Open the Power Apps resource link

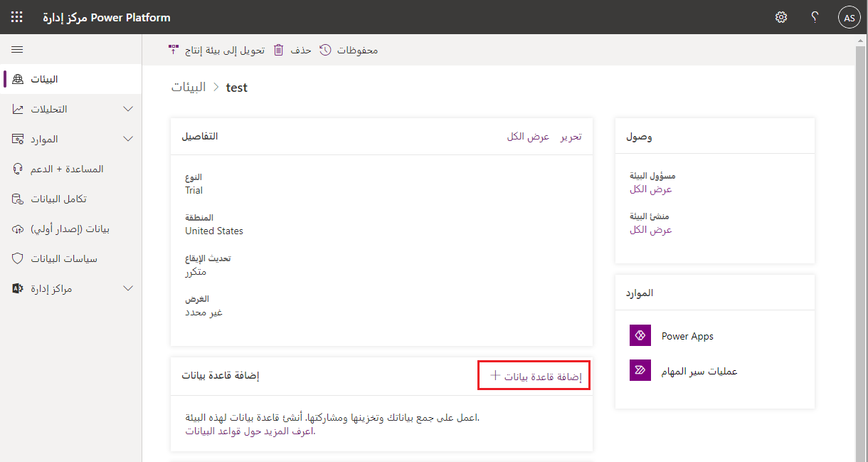pos(687,336)
